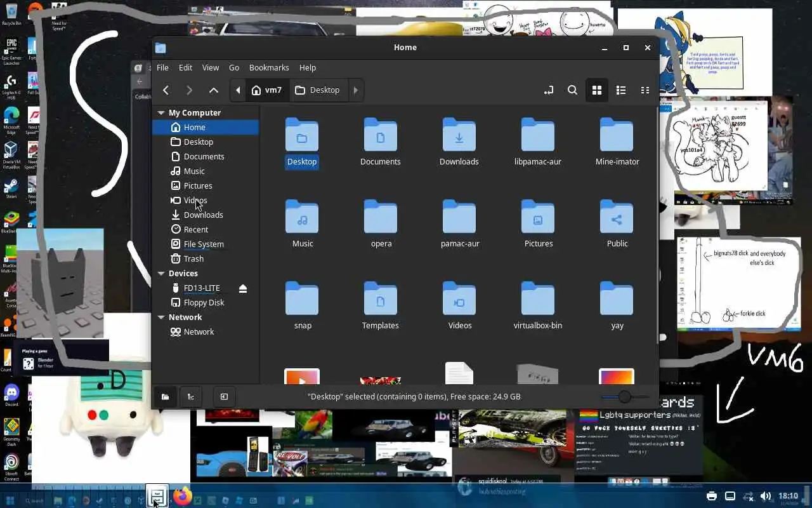Select the opera folder
812x508 pixels.
click(381, 224)
